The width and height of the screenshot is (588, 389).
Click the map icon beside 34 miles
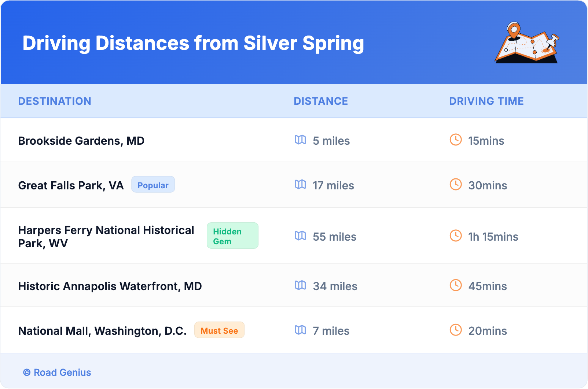300,285
